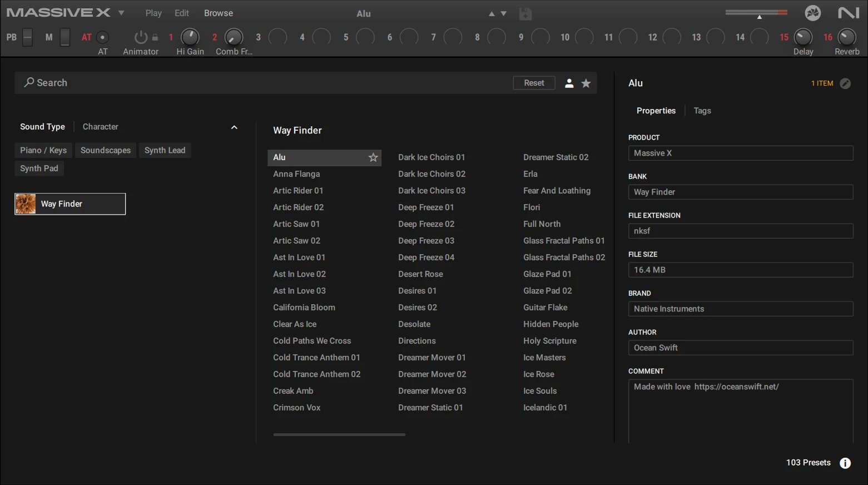Click the empty macro 8 knob
Image resolution: width=868 pixels, height=485 pixels.
point(497,37)
